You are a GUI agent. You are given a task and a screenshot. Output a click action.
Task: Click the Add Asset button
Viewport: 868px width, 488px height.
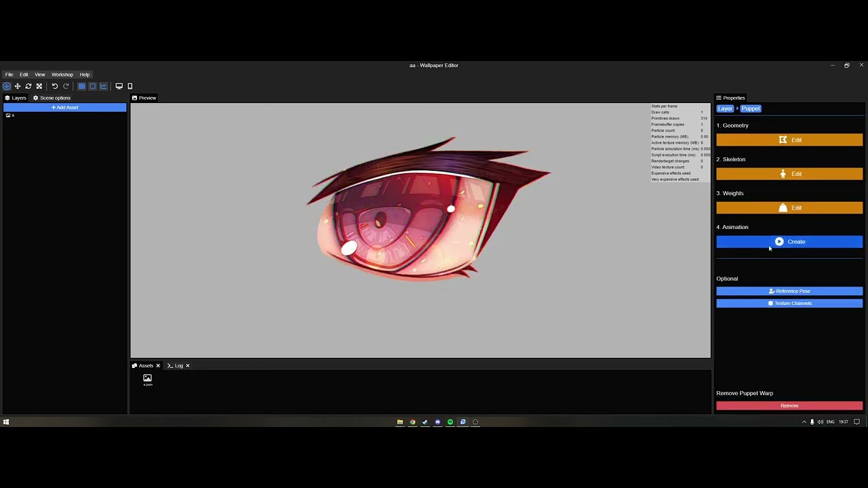pyautogui.click(x=65, y=107)
